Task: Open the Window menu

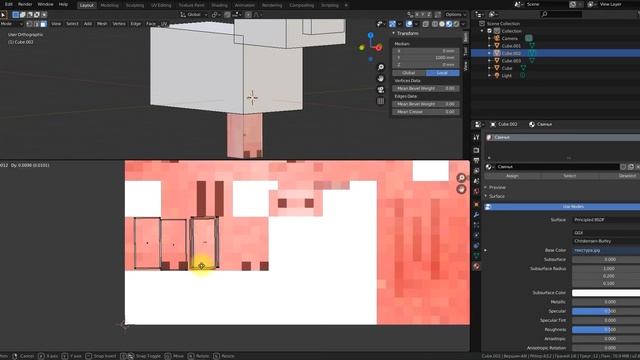Action: [x=45, y=4]
